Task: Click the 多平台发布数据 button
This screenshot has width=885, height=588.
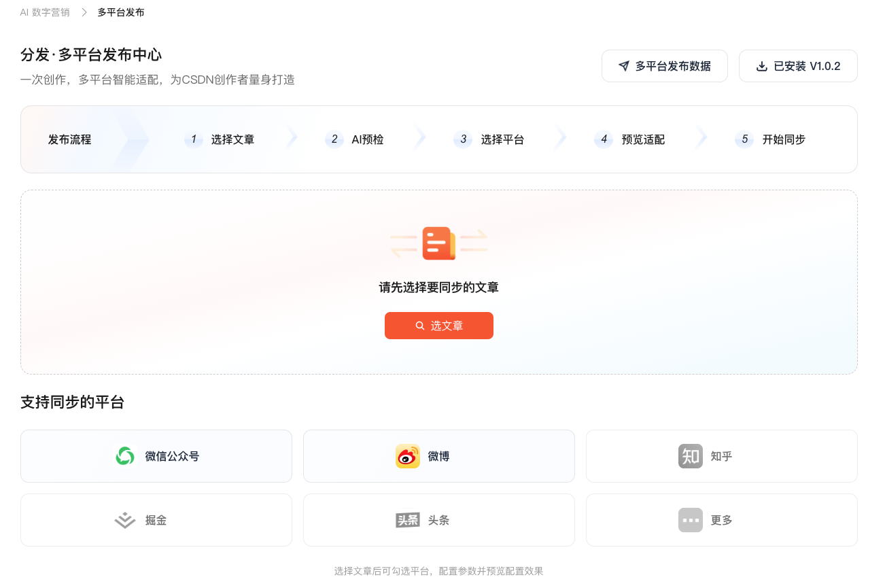Action: (x=665, y=66)
